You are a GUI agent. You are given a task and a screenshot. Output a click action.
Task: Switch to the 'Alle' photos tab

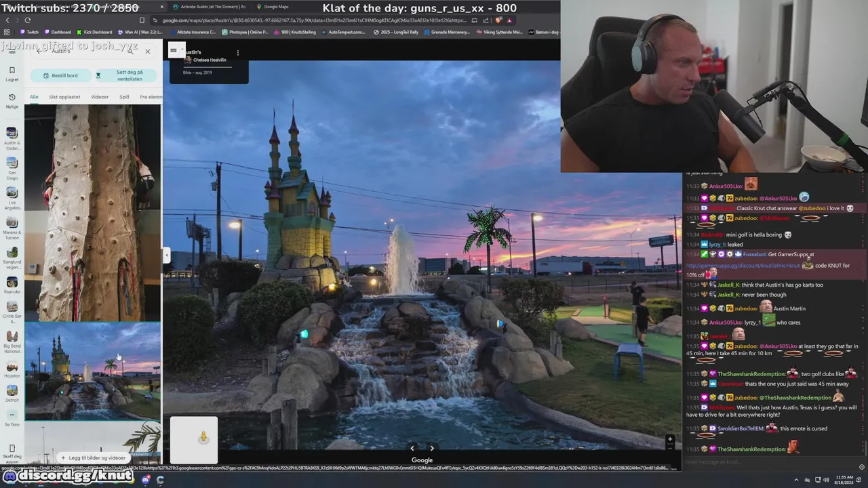pos(34,97)
